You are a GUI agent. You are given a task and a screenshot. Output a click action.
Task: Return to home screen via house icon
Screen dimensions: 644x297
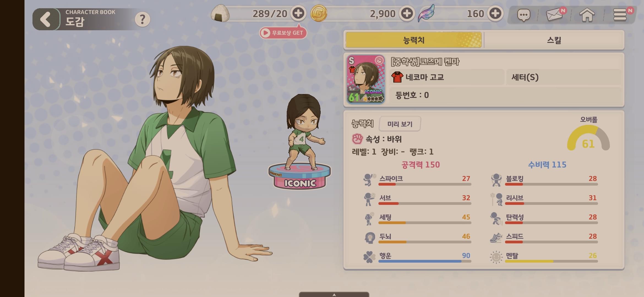click(x=587, y=15)
